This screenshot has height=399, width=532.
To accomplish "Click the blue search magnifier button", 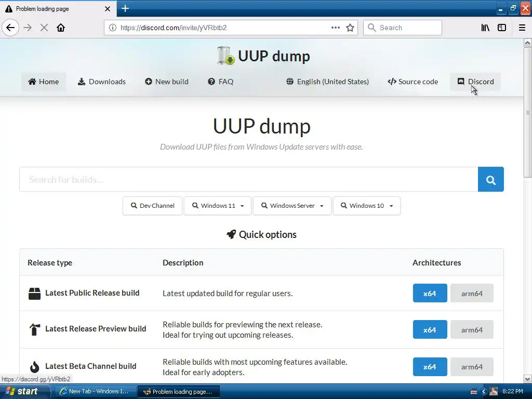I will 490,179.
